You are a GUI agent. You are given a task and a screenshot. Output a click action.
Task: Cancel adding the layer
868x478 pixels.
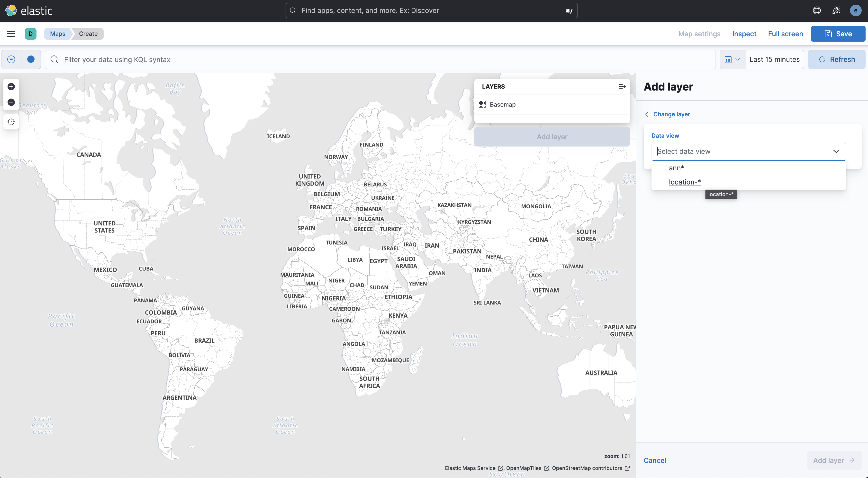tap(655, 460)
